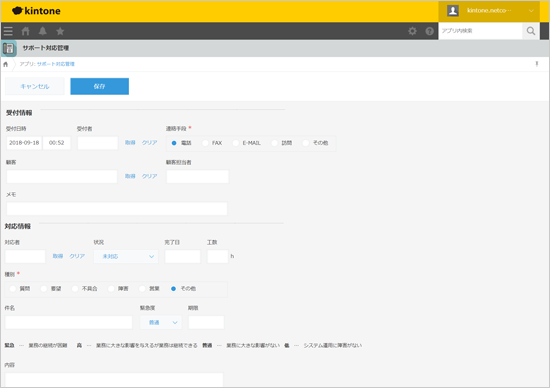Viewport: 550px width, 388px height.
Task: Focus the 完了日 date field
Action: click(183, 256)
